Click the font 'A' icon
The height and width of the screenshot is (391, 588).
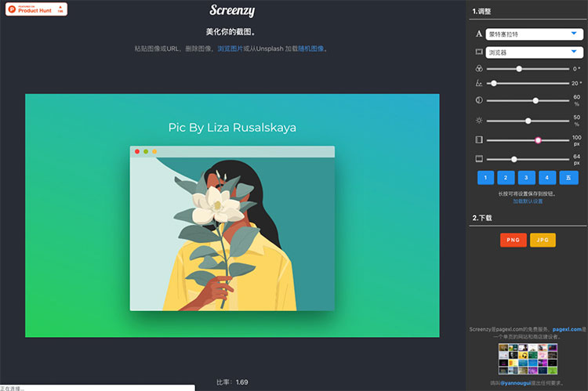[x=479, y=34]
